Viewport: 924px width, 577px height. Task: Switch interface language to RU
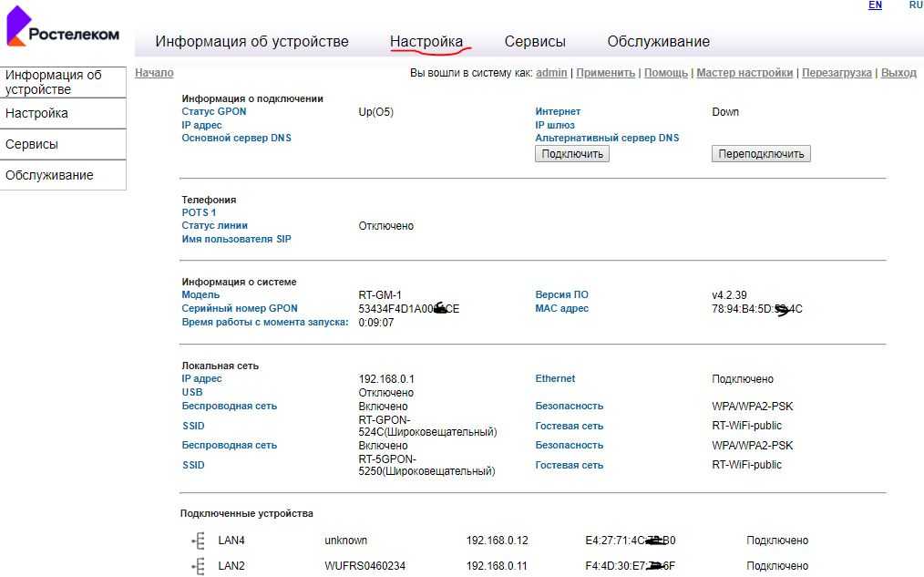[915, 5]
